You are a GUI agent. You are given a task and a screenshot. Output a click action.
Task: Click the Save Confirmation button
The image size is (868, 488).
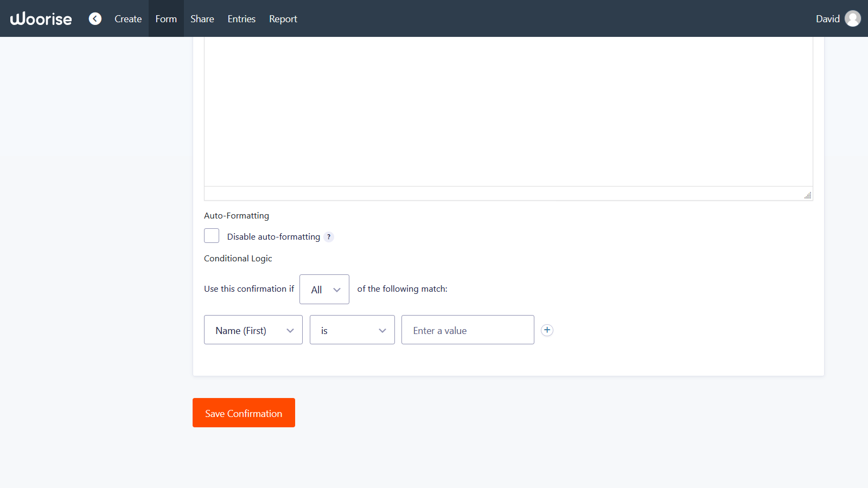pyautogui.click(x=244, y=413)
